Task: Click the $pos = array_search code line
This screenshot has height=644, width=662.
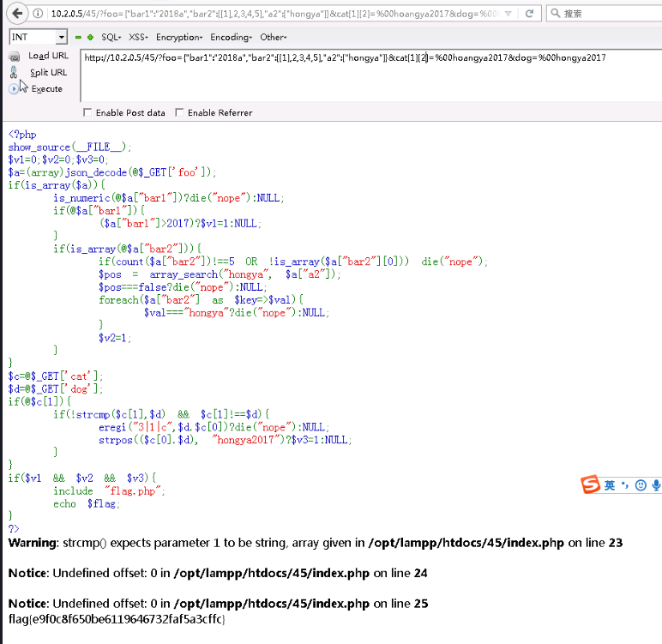Action: (220, 274)
